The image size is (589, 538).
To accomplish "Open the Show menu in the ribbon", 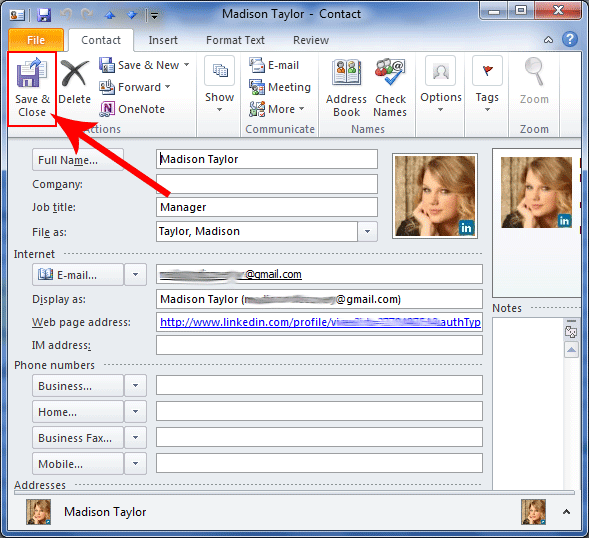I will click(219, 85).
